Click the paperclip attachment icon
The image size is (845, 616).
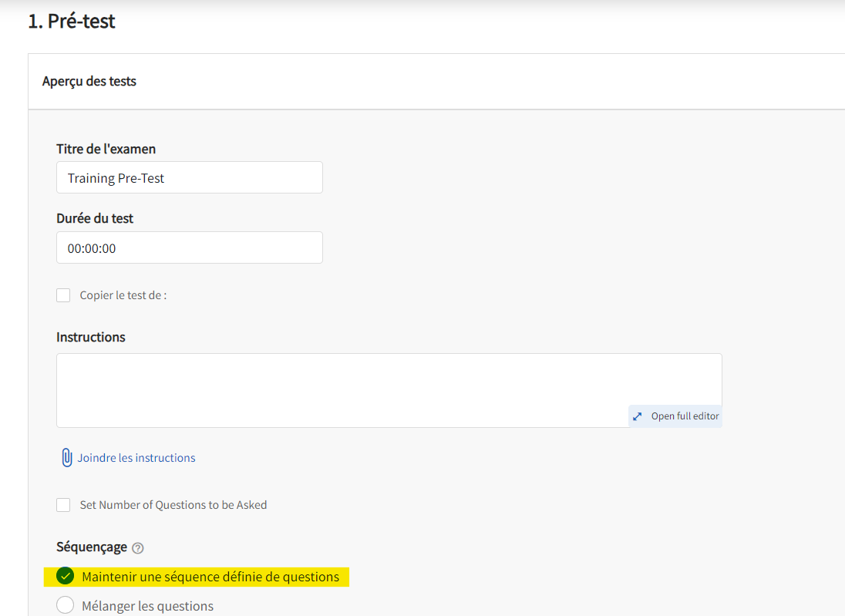pos(66,458)
